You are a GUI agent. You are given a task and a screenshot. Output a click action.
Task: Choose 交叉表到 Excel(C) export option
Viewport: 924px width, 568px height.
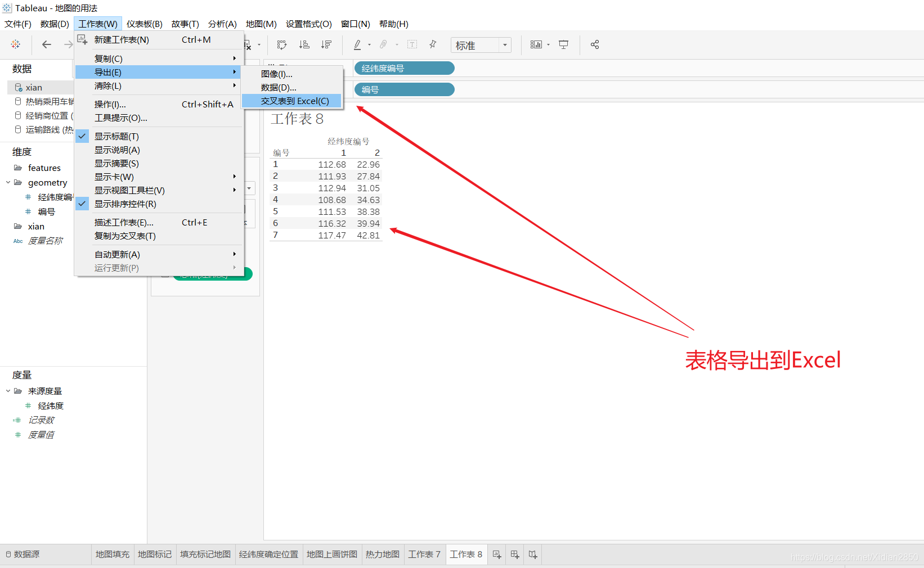291,101
